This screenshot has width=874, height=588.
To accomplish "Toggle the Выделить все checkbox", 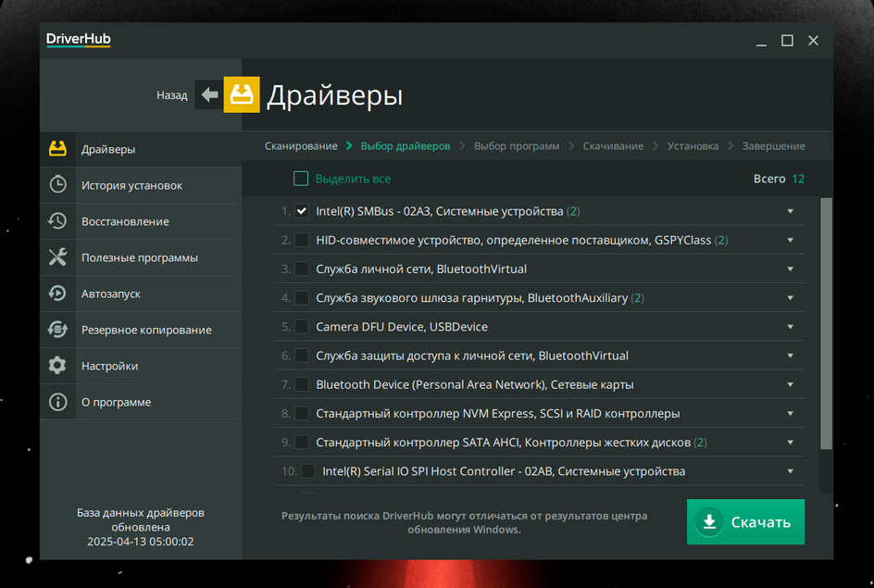I will click(x=300, y=179).
